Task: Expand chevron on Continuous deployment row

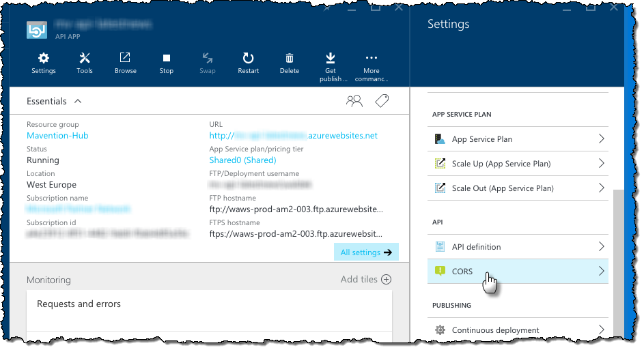Action: click(601, 330)
